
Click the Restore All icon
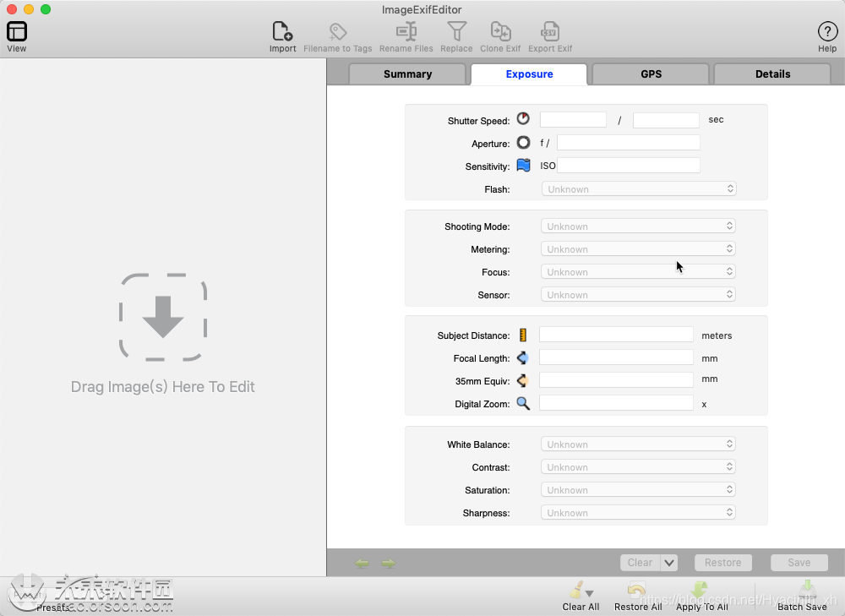point(637,590)
